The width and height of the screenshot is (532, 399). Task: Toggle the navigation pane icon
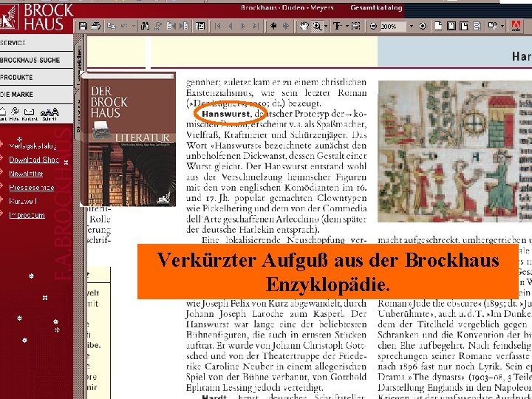coord(200,26)
